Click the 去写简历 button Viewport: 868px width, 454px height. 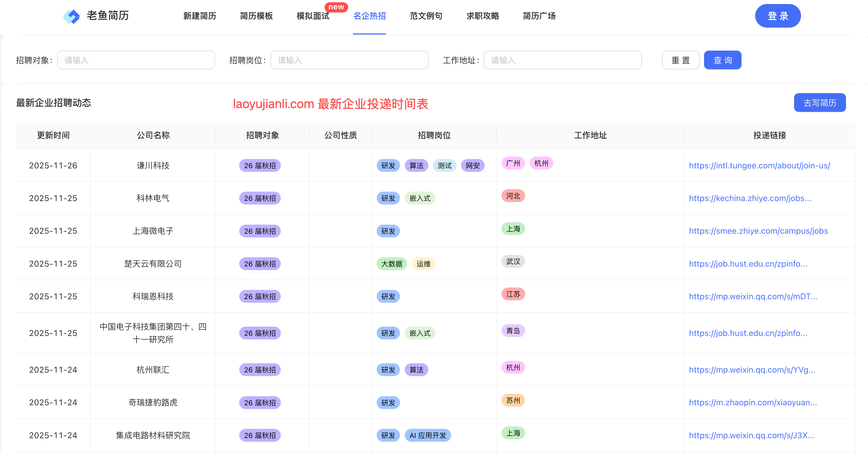pyautogui.click(x=820, y=103)
